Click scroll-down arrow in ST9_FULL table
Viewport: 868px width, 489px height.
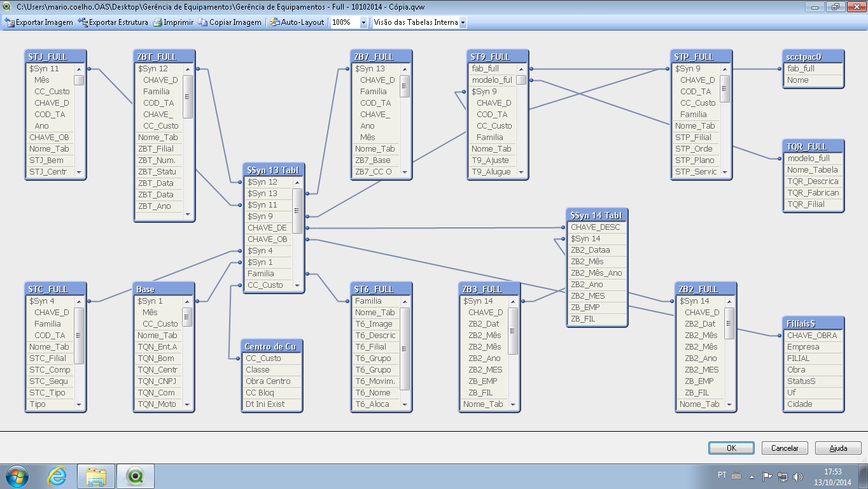tap(521, 172)
